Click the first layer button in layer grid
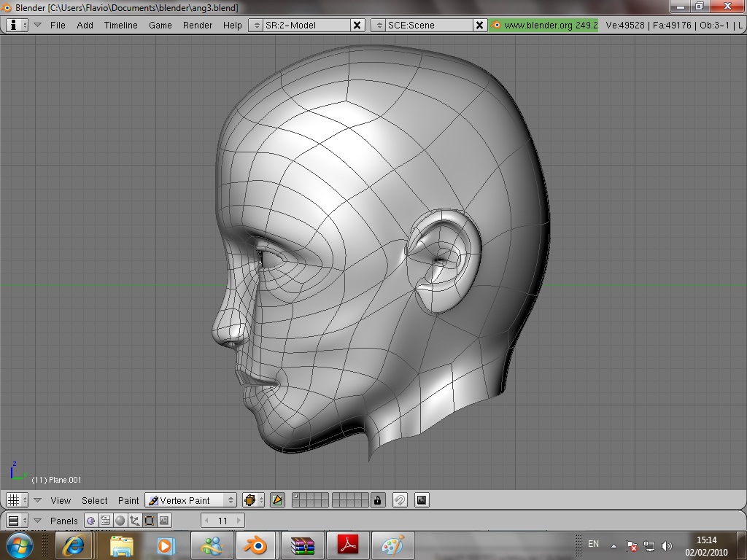This screenshot has width=747, height=560. click(295, 497)
